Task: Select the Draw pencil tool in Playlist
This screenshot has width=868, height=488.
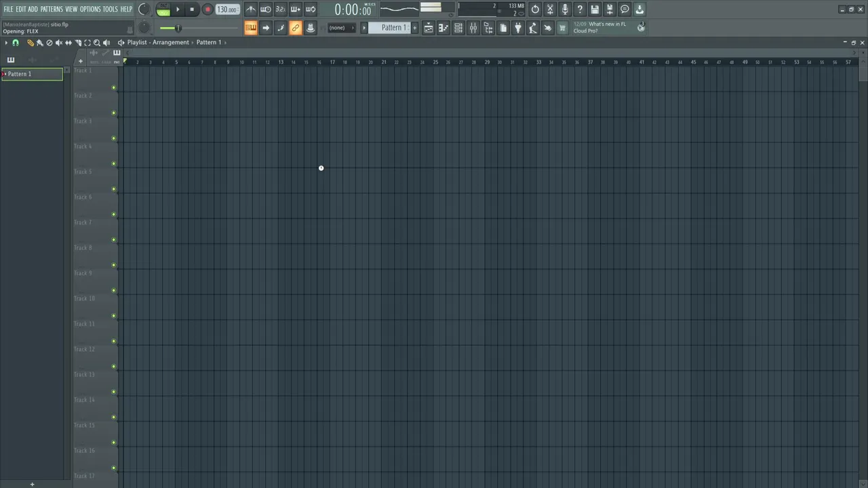Action: click(x=31, y=43)
